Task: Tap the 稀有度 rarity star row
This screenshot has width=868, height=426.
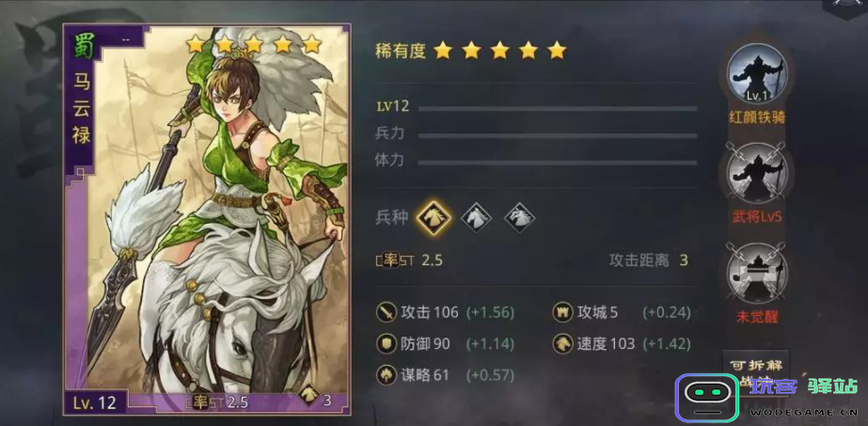Action: [x=500, y=51]
